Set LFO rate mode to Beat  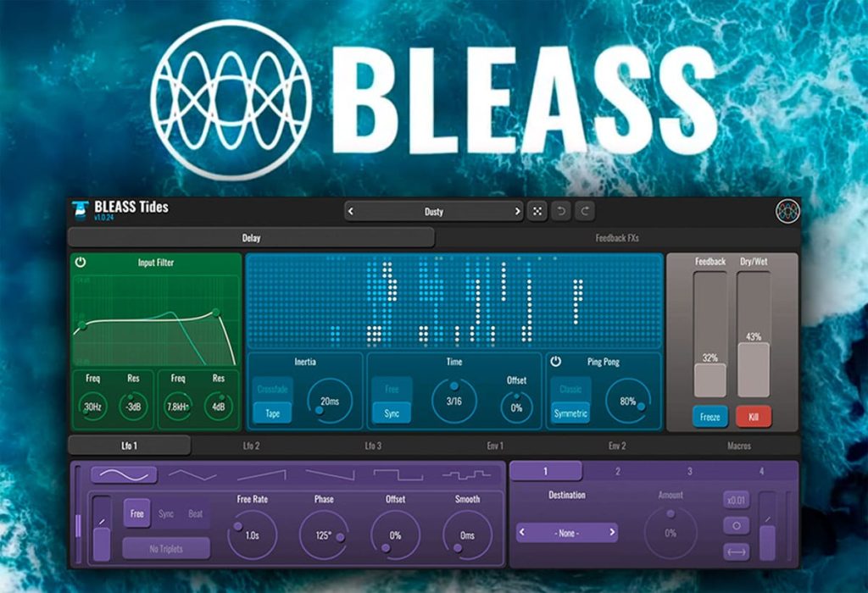pos(196,513)
